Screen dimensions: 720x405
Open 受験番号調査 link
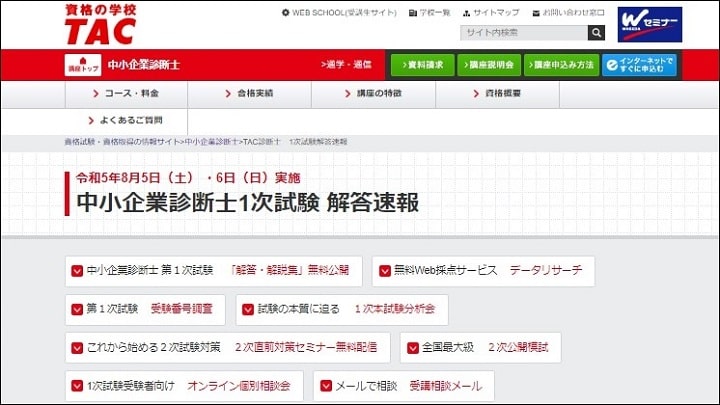pyautogui.click(x=181, y=309)
